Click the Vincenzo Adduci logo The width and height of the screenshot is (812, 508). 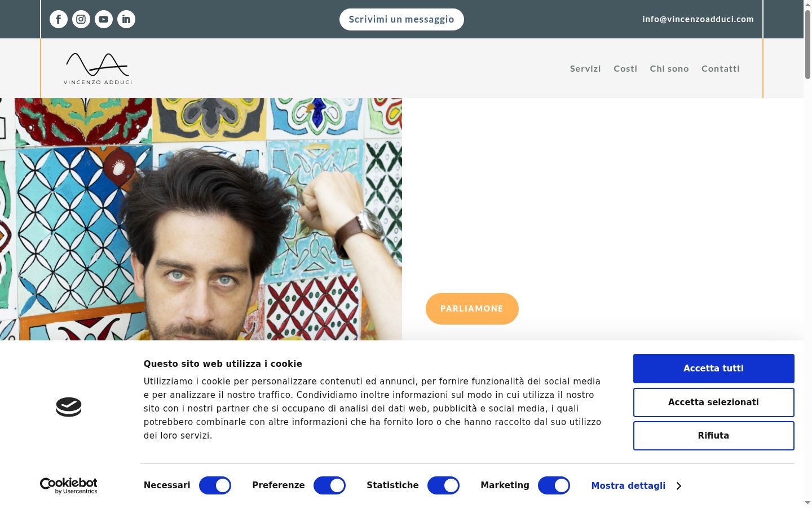coord(98,68)
